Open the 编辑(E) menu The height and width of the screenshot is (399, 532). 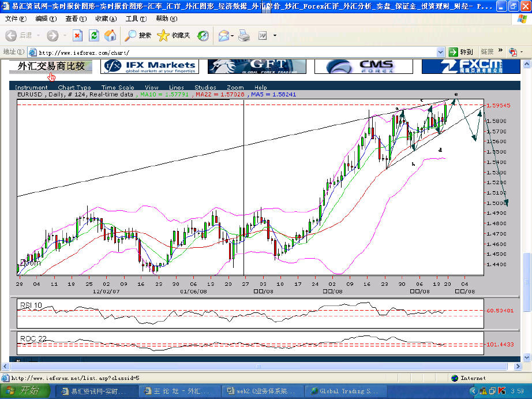pos(46,18)
